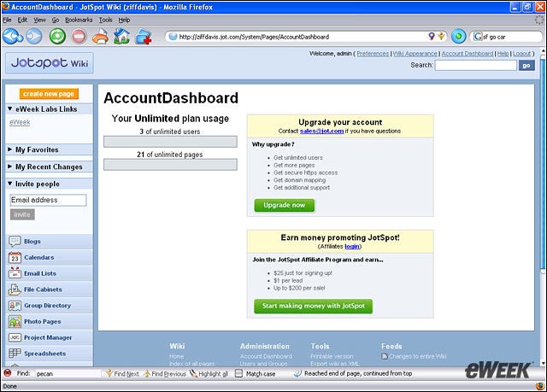
Task: Click Changes to entire Wiki feed link
Action: 418,356
